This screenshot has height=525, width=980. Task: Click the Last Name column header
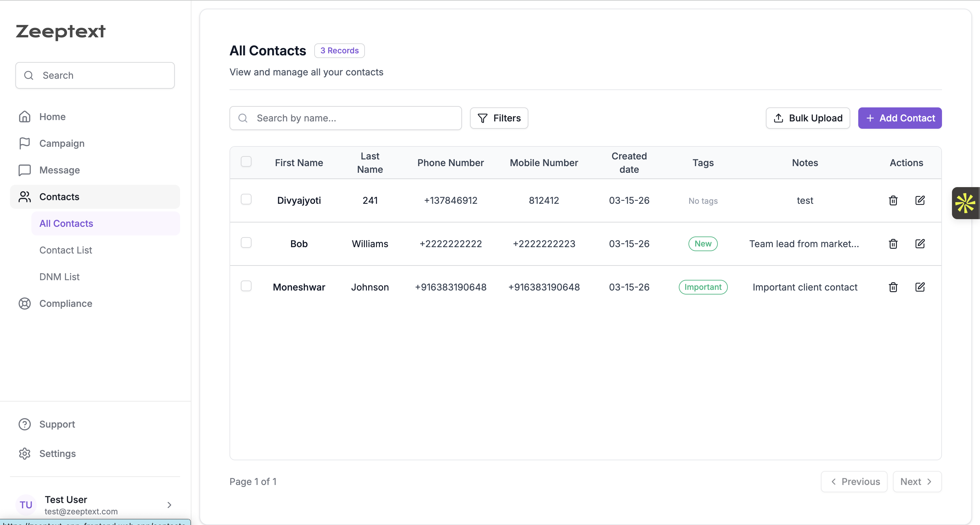point(370,163)
